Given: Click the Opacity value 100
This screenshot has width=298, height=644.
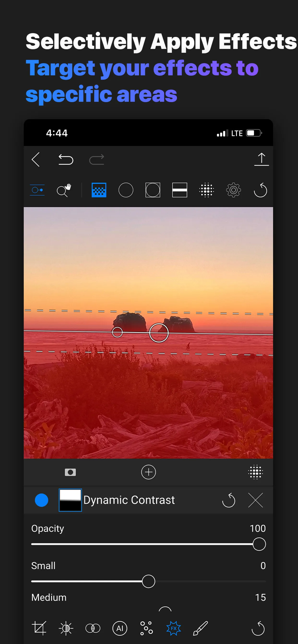Looking at the screenshot, I should pyautogui.click(x=258, y=528).
